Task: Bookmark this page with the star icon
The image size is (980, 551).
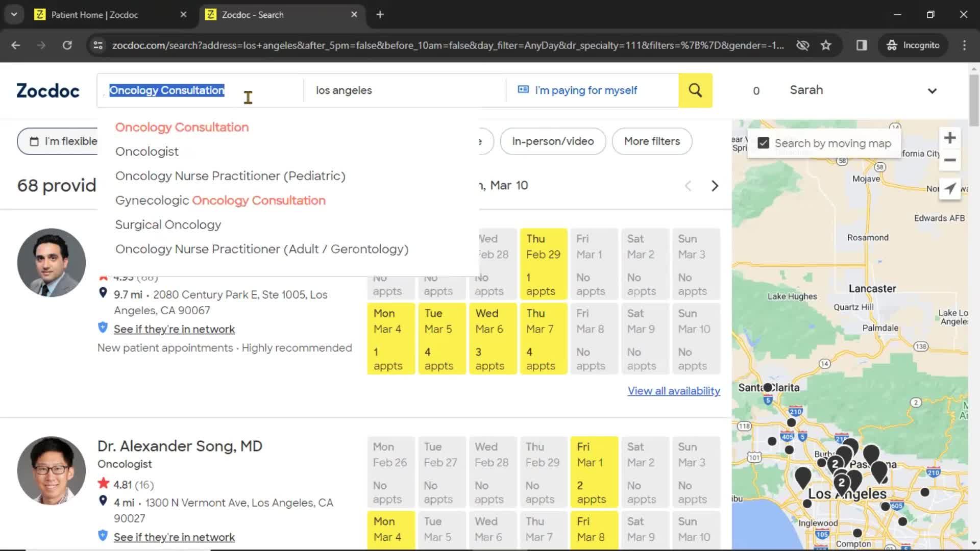Action: tap(826, 45)
